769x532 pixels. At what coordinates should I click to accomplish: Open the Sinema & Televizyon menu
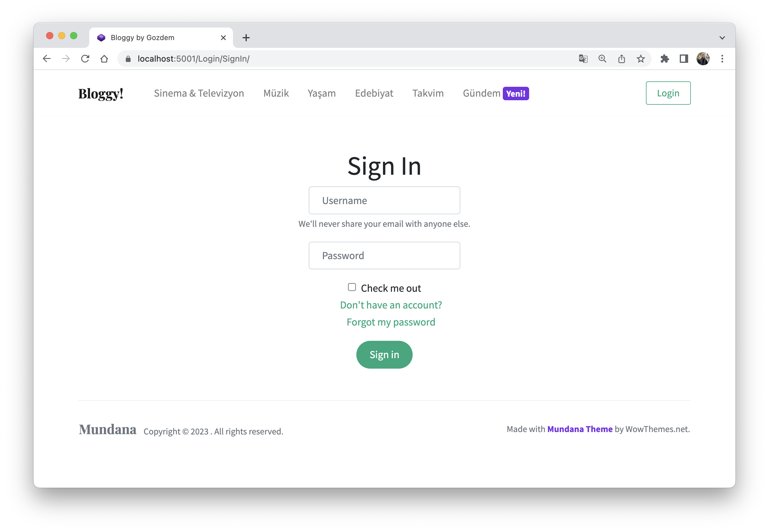click(199, 93)
